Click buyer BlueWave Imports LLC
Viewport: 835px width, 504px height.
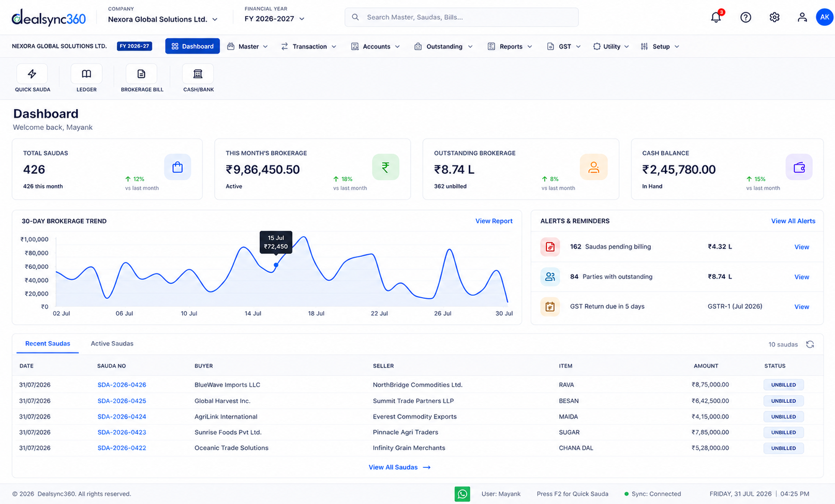(x=227, y=385)
